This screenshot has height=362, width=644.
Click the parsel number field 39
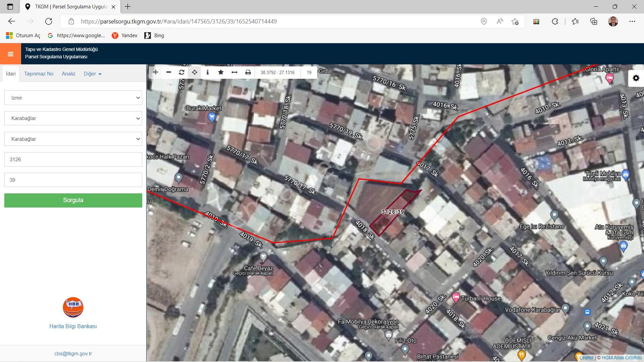click(x=73, y=180)
